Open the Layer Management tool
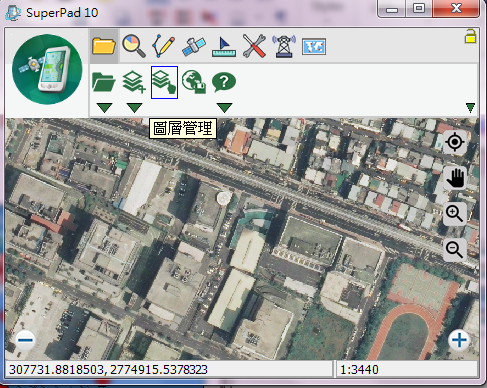The width and height of the screenshot is (487, 388). [164, 82]
